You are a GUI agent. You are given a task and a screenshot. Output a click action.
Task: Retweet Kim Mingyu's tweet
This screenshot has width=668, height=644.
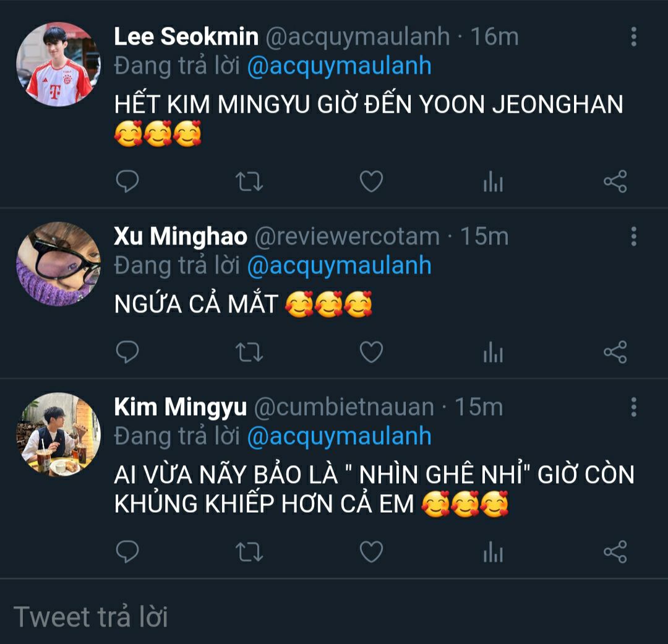249,552
